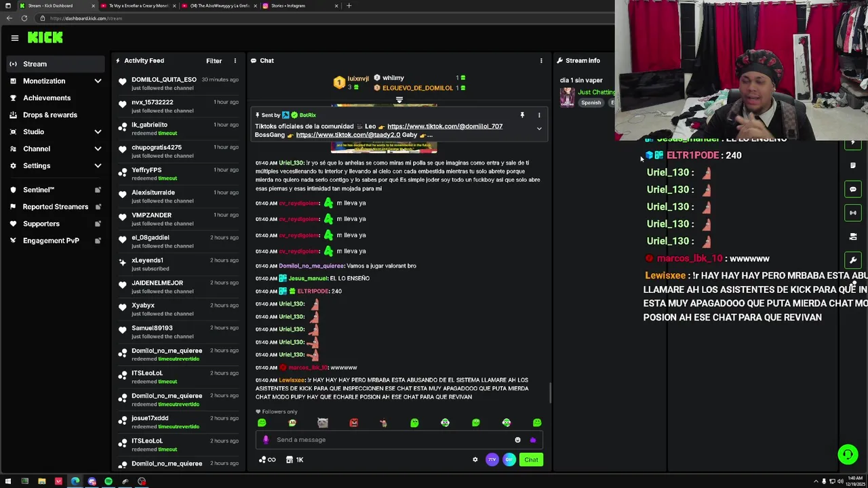Open chat settings gear icon
868x488 pixels.
coord(475,460)
